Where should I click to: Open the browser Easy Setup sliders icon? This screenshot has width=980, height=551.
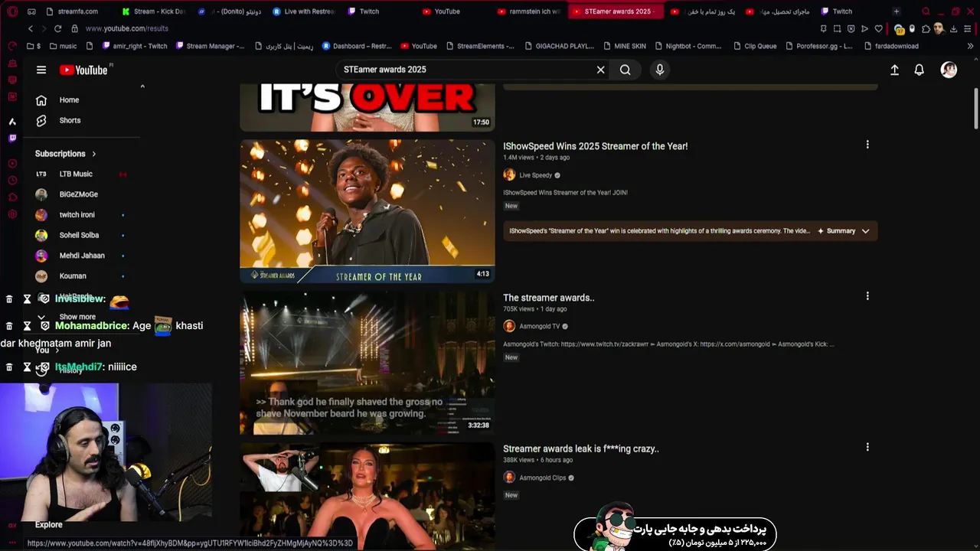click(969, 28)
